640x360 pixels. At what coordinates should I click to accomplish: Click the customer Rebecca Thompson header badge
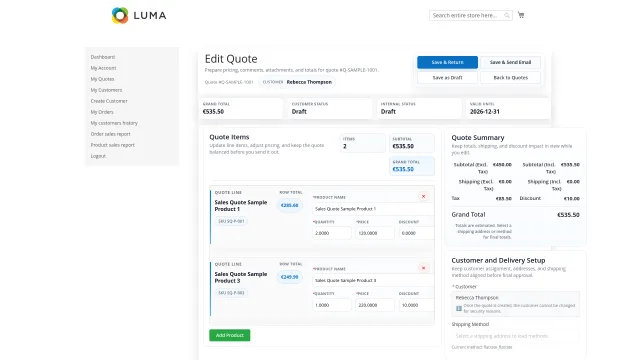pyautogui.click(x=297, y=82)
